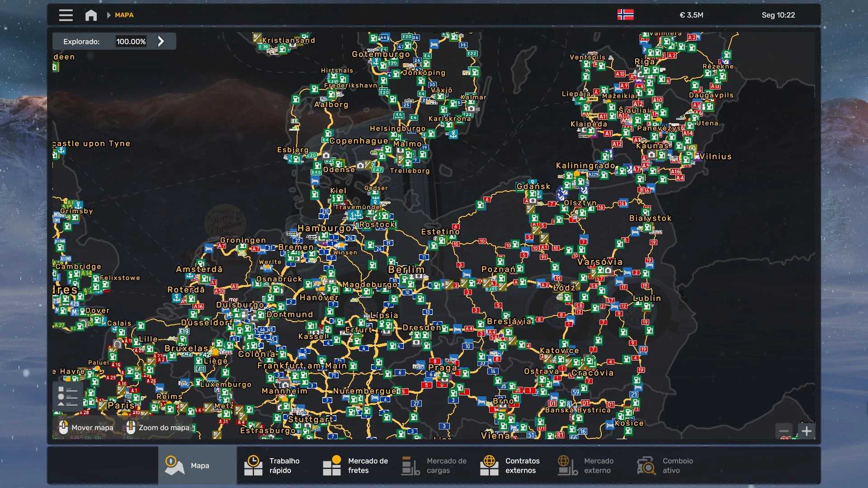Click the Berlim city label on map
The image size is (868, 488).
[x=406, y=269]
